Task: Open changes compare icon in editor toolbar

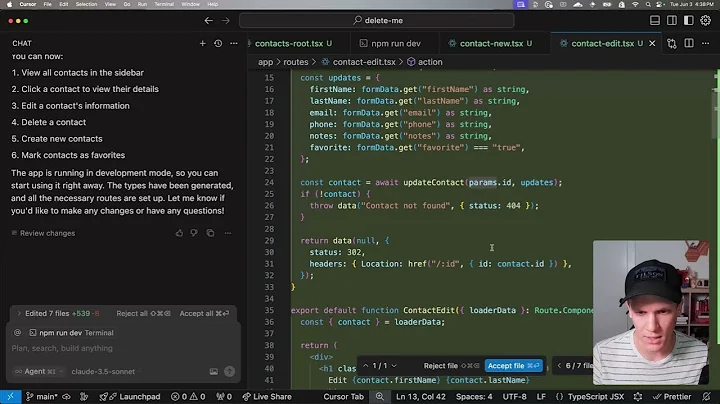Action: (672, 44)
